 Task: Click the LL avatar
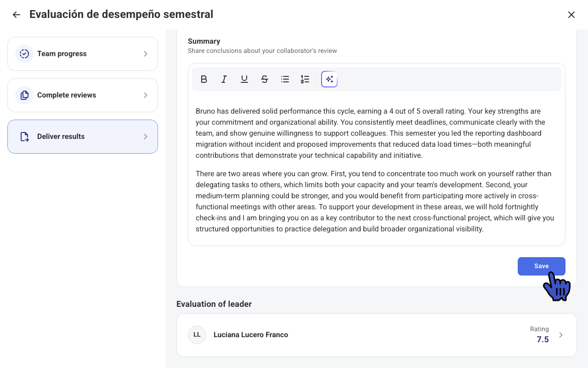(x=197, y=335)
